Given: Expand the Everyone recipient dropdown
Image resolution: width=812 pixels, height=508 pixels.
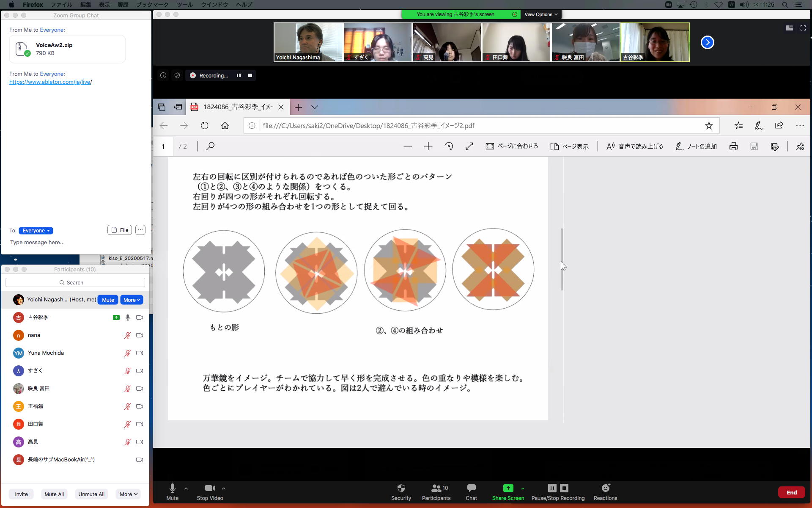Looking at the screenshot, I should 36,231.
